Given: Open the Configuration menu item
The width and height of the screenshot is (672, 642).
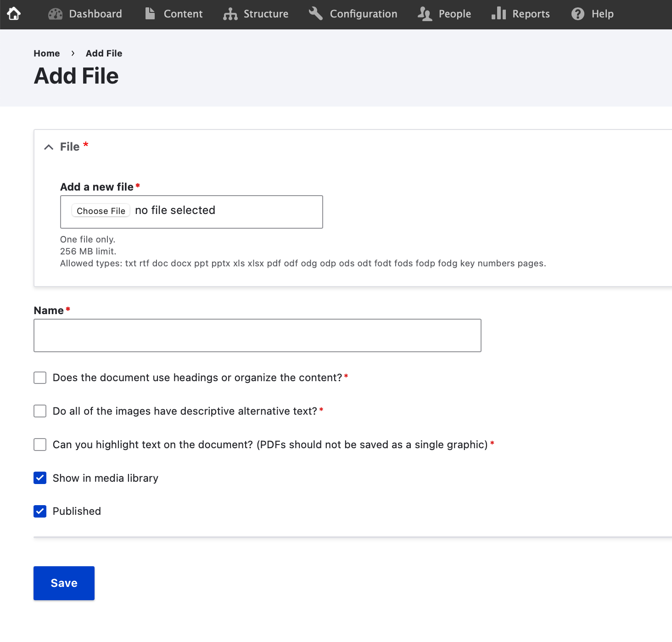Looking at the screenshot, I should (363, 14).
